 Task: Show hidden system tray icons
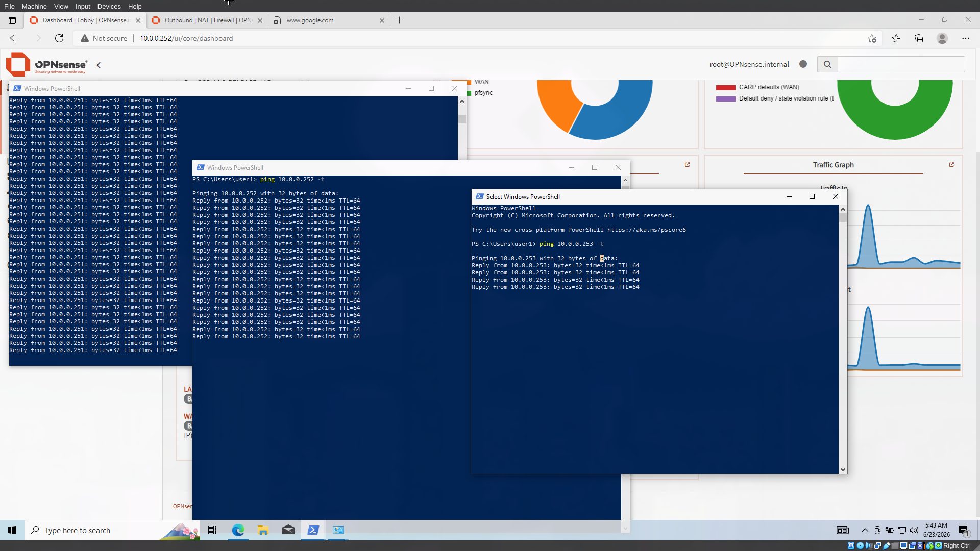(865, 530)
